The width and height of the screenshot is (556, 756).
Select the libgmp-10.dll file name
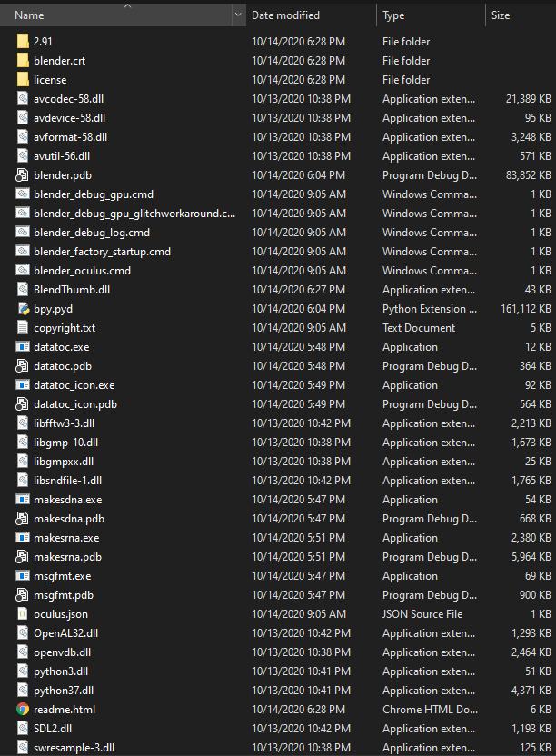66,443
